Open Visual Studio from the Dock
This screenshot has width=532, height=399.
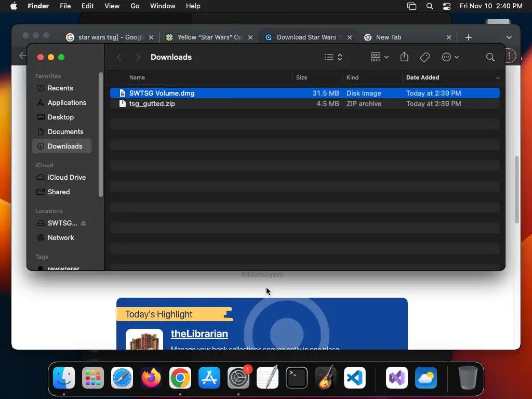pos(397,378)
